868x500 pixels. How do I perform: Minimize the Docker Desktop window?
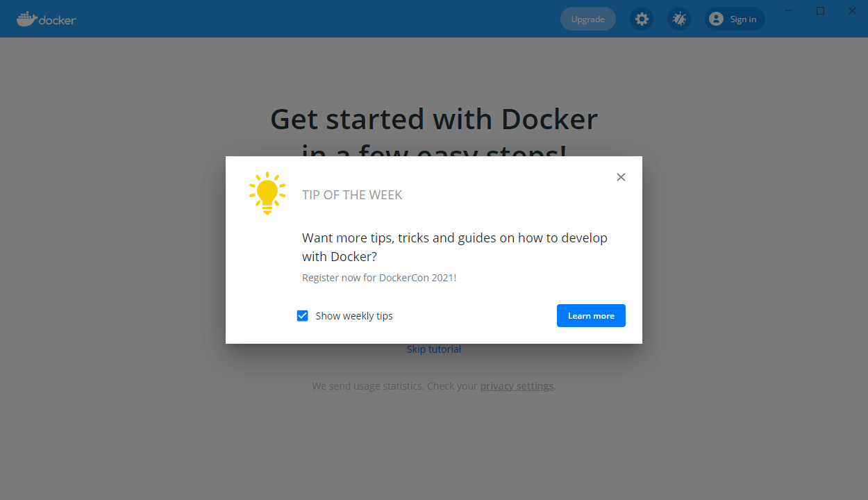click(x=789, y=10)
